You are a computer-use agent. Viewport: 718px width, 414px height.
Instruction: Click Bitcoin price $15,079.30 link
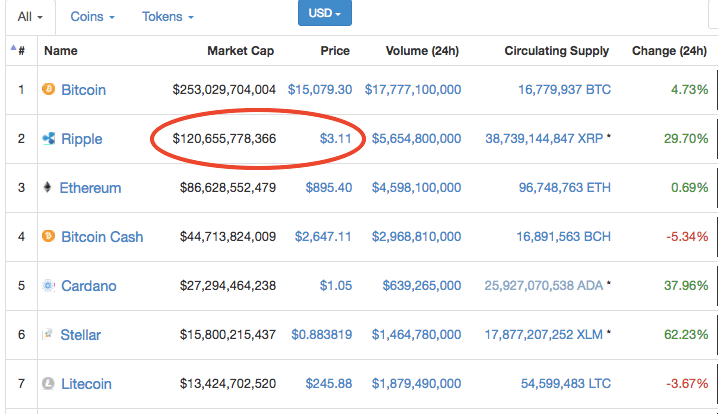tap(319, 90)
